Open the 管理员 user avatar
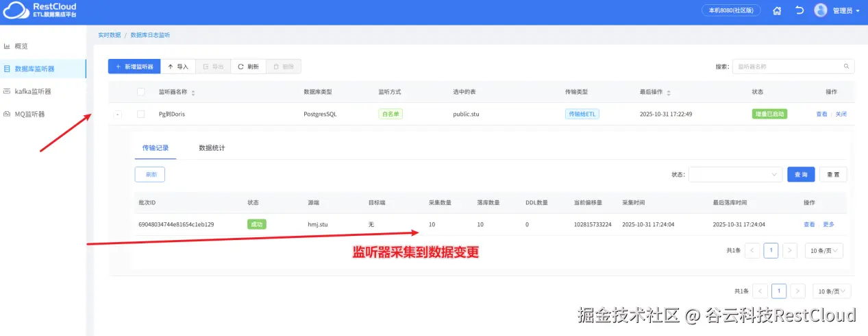868x336 pixels. click(x=821, y=10)
